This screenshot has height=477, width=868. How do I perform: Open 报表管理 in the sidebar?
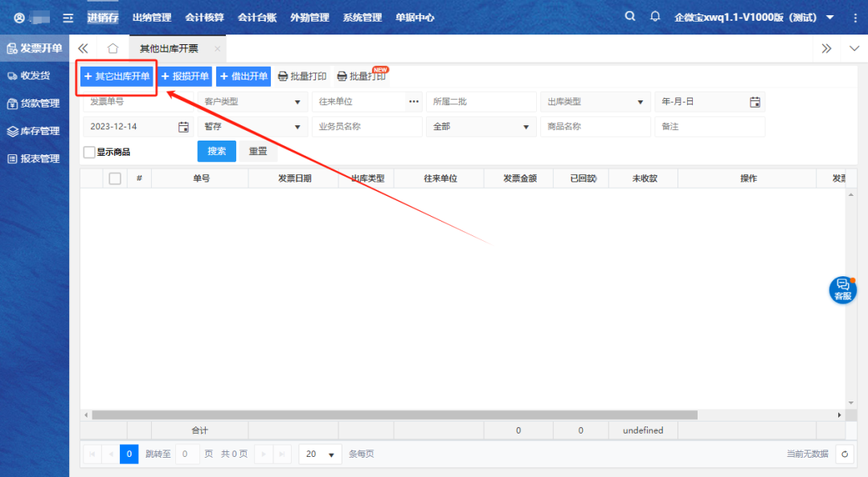coord(35,159)
